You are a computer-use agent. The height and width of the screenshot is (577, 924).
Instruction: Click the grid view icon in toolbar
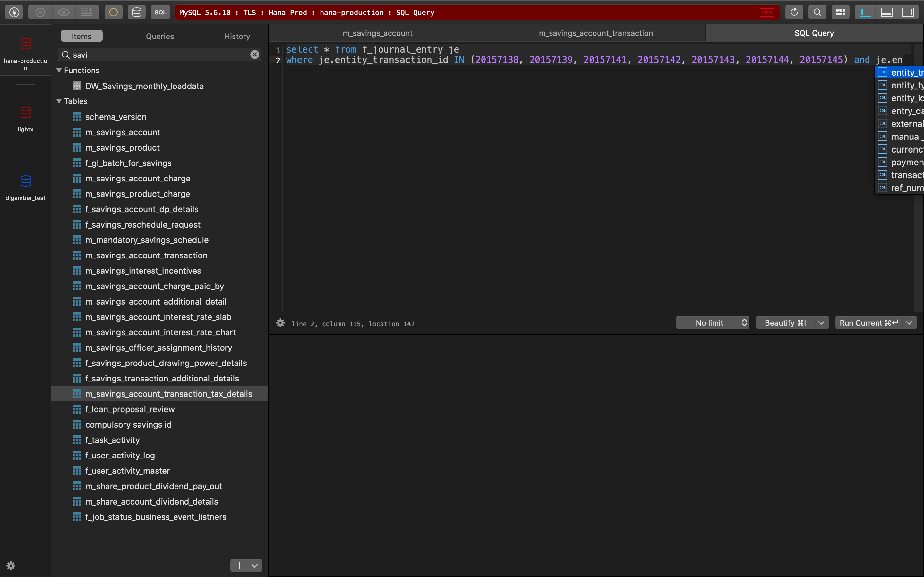click(x=840, y=12)
